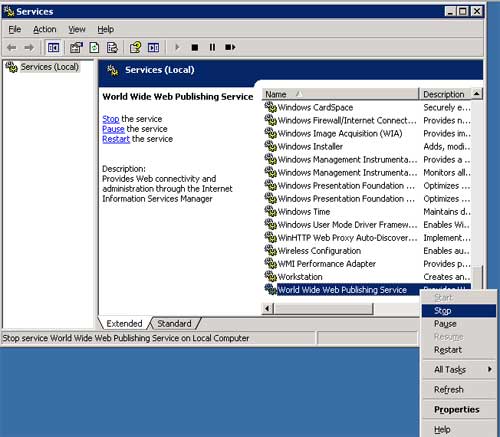Click the Windows CardSpace gear icon
This screenshot has height=437, width=500.
pos(271,107)
